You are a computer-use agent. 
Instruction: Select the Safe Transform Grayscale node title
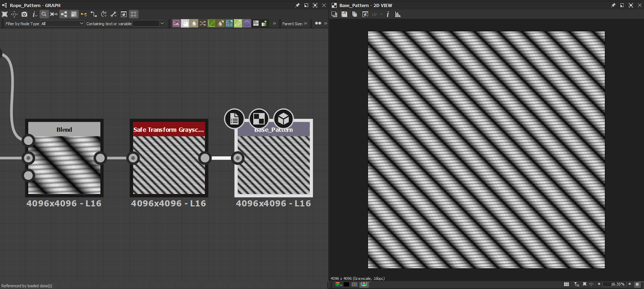pyautogui.click(x=169, y=130)
